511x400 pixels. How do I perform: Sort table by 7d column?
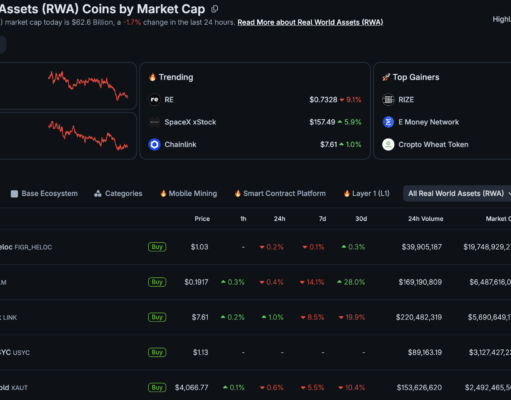coord(322,219)
